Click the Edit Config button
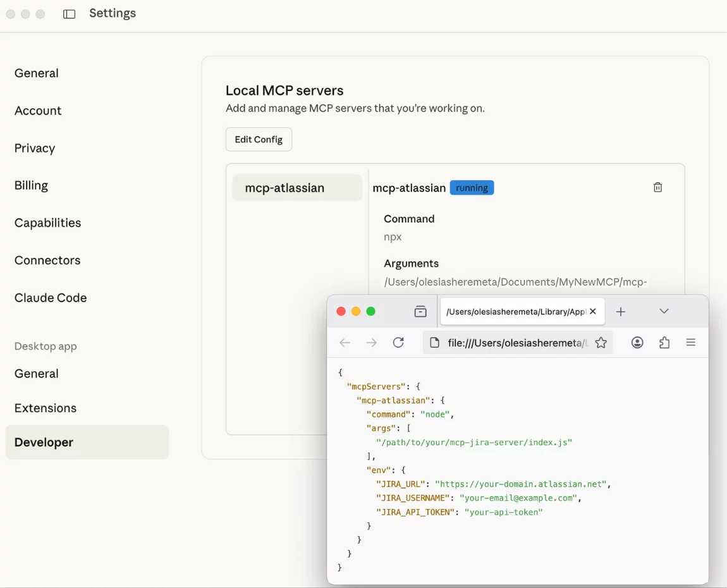727x588 pixels. pos(259,139)
